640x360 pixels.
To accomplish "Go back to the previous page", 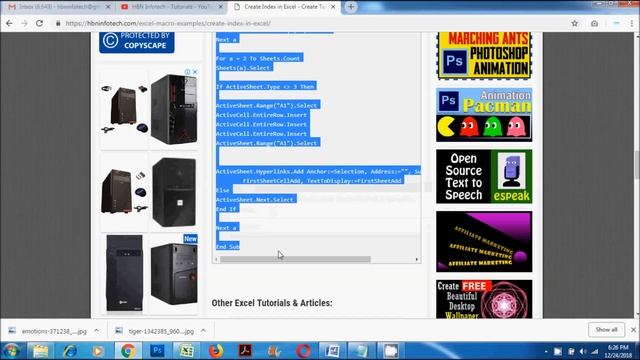I will click(9, 23).
